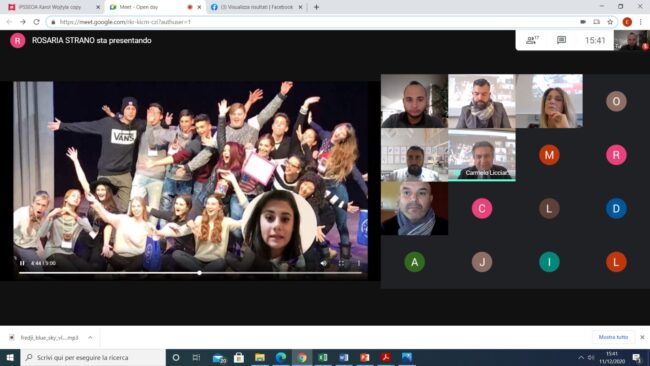Go forward in browser history

click(x=23, y=22)
